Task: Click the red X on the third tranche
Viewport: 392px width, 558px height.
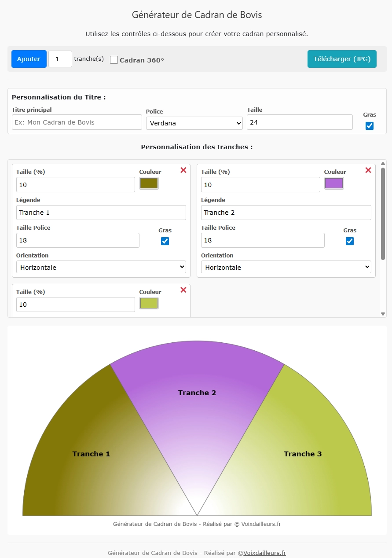Action: 183,290
